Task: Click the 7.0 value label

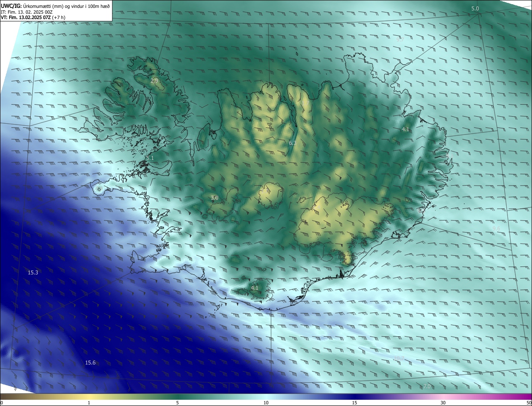Action: (x=427, y=386)
